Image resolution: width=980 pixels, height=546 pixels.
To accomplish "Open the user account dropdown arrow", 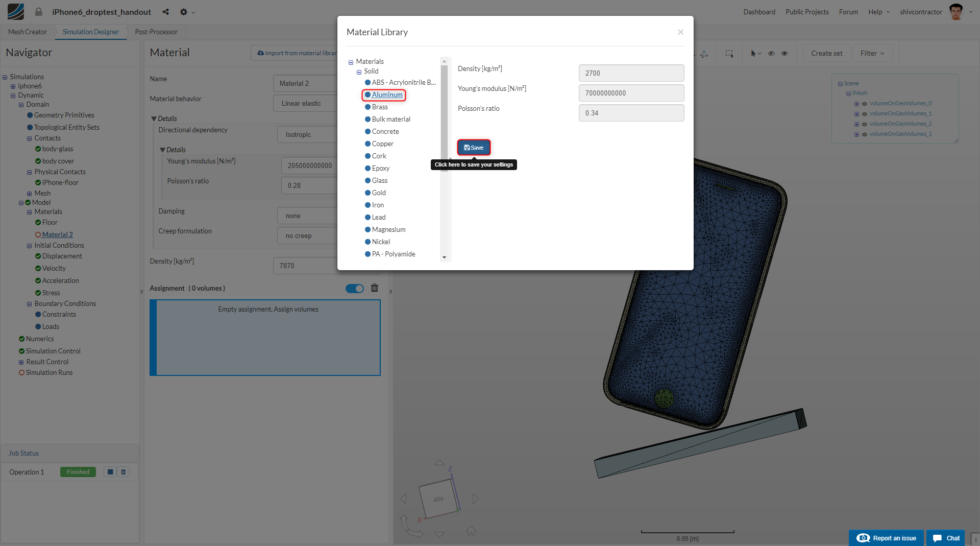I will [970, 12].
